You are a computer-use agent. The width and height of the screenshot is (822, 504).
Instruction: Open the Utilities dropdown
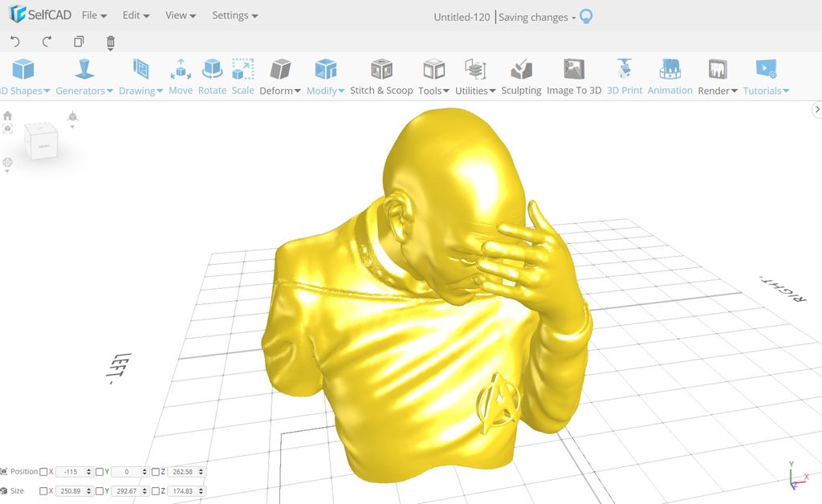click(x=474, y=90)
